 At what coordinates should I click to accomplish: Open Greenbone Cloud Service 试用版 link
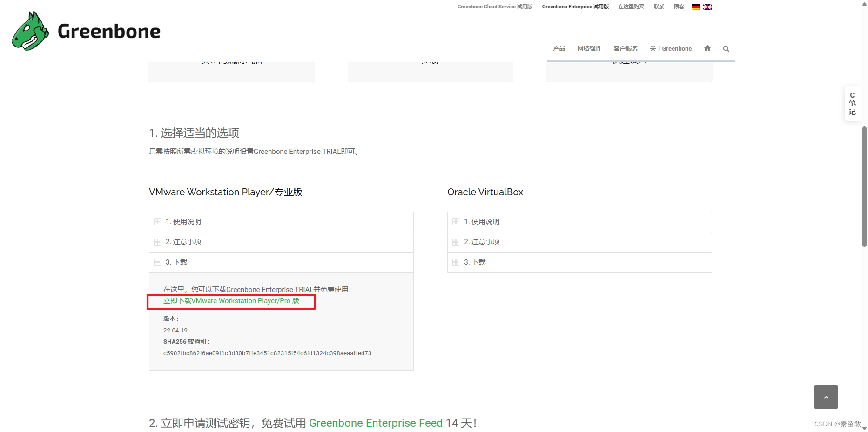(495, 7)
